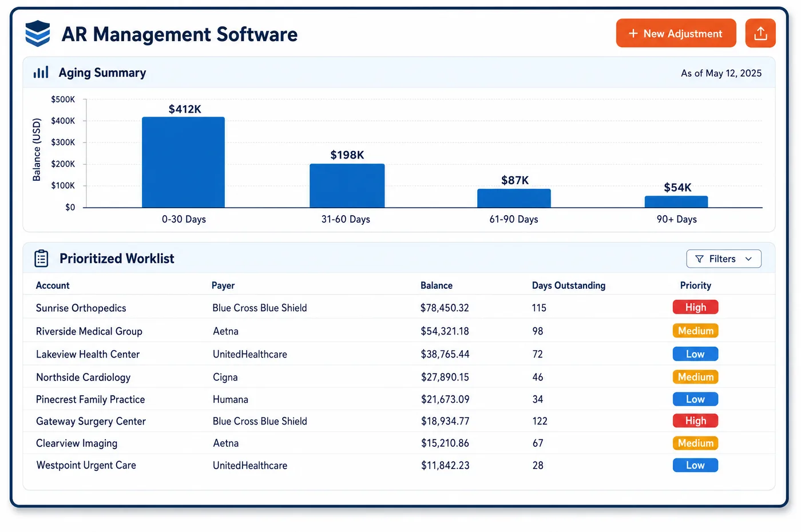Click the As of May 12, 2025 date

(721, 73)
